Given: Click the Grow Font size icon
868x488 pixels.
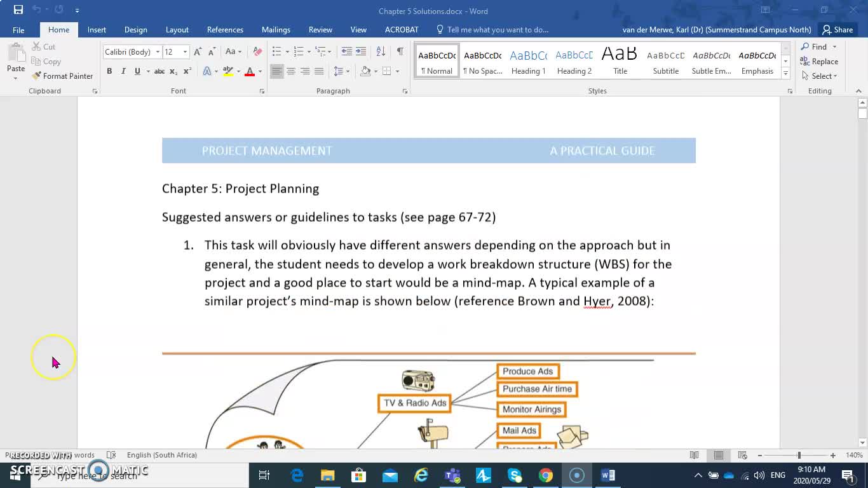Looking at the screenshot, I should tap(198, 51).
